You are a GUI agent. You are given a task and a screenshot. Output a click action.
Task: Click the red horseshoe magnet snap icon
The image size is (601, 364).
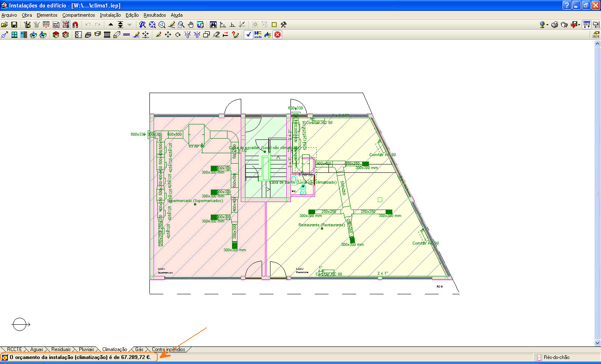pos(75,25)
